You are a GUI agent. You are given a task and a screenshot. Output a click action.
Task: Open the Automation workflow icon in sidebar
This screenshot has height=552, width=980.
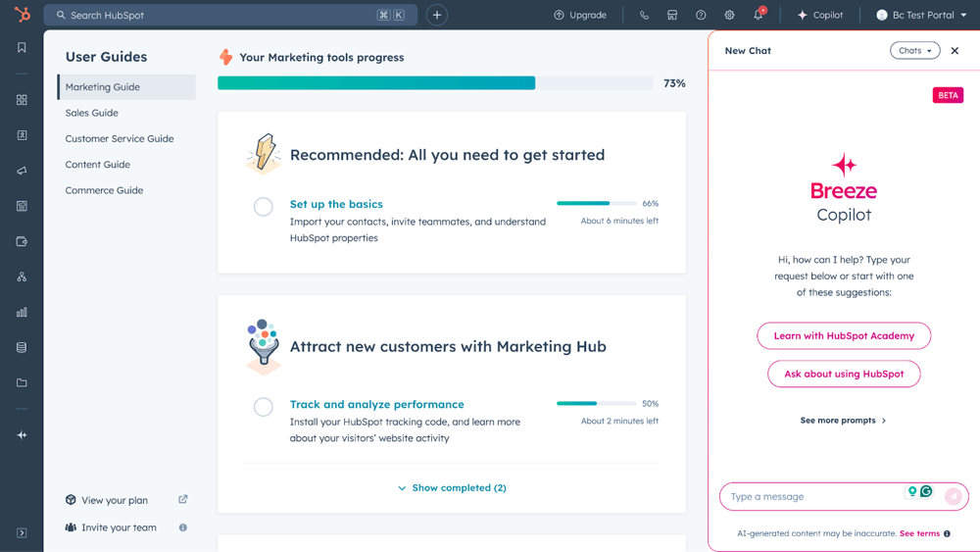22,276
